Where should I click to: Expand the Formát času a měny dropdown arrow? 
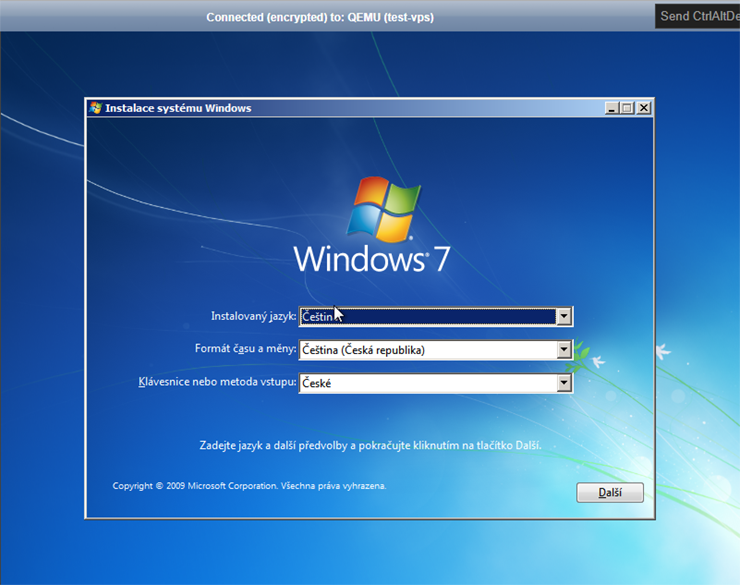[564, 350]
